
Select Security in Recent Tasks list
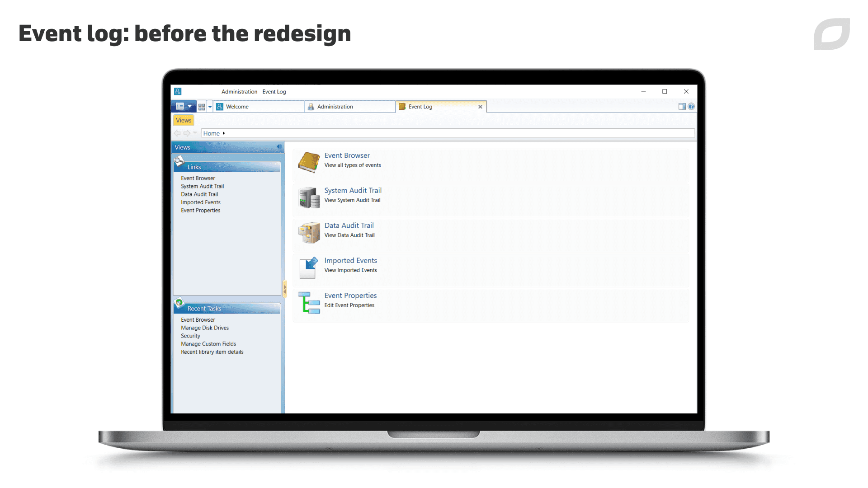tap(189, 335)
